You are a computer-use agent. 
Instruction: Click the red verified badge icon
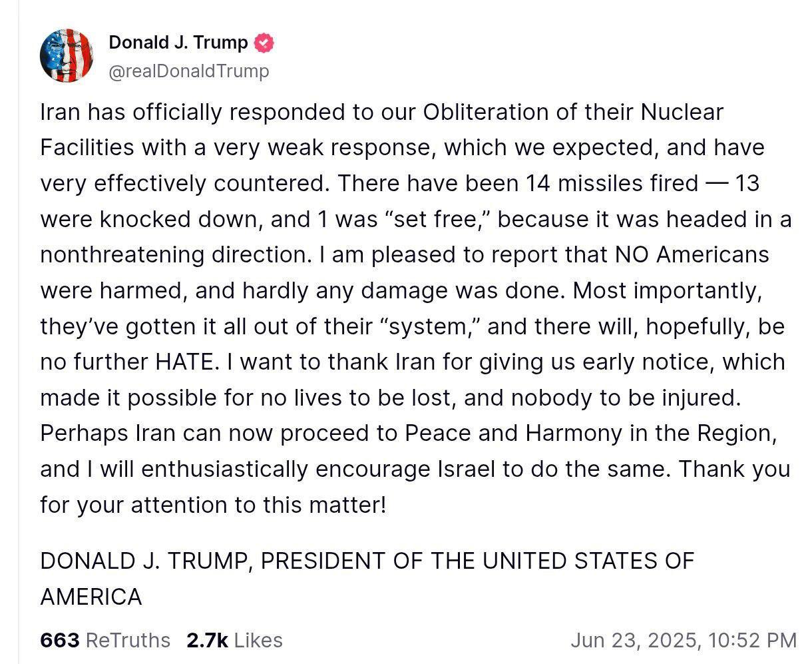pyautogui.click(x=264, y=43)
